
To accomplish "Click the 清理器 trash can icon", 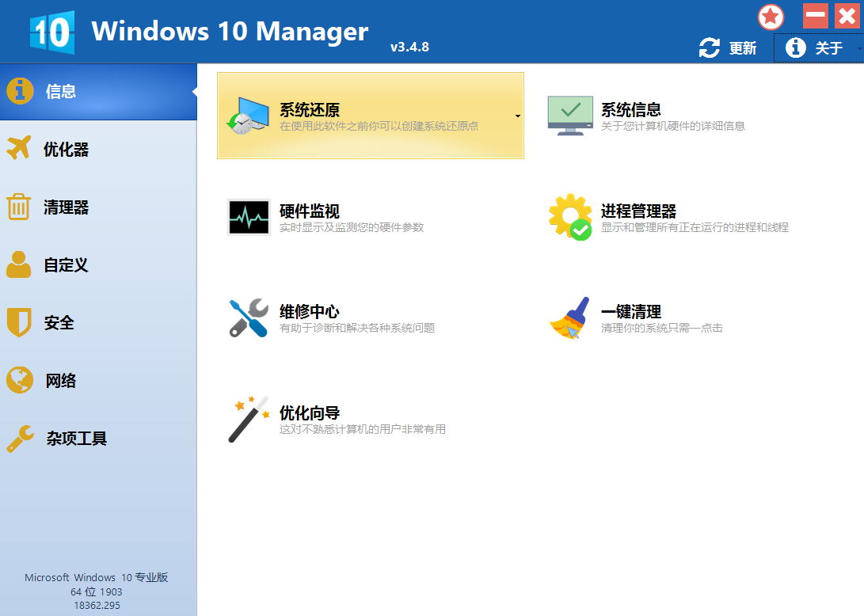I will click(x=19, y=207).
